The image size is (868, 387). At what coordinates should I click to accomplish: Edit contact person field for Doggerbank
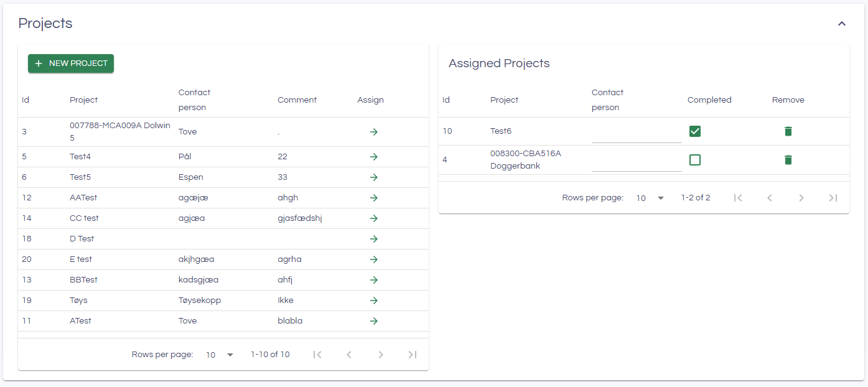point(636,162)
